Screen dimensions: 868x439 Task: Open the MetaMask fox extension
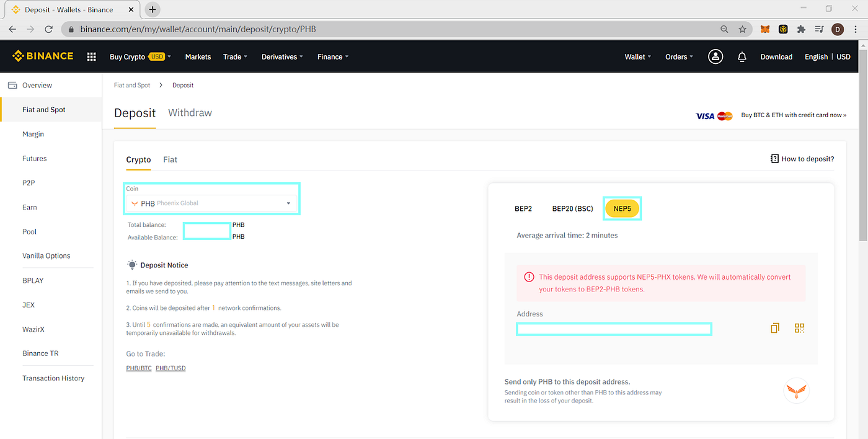[766, 29]
